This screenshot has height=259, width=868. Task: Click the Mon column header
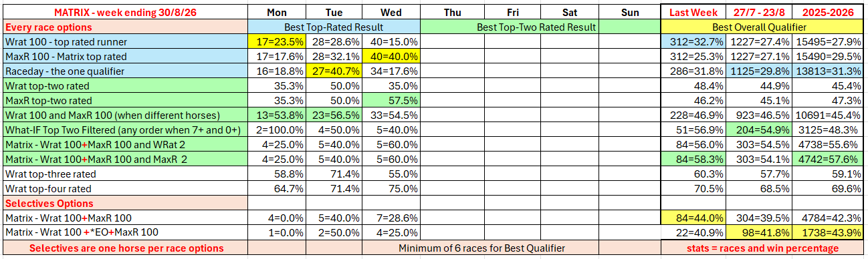pos(276,13)
